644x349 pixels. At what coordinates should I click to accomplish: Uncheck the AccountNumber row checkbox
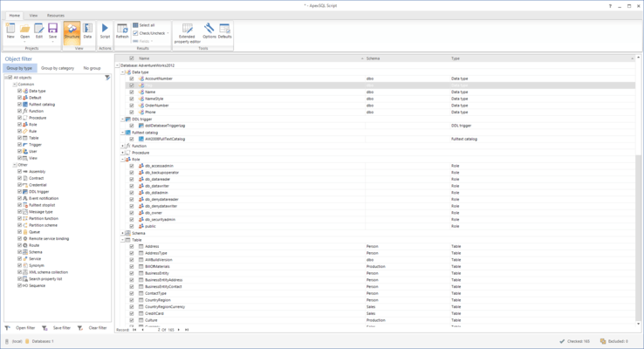coord(132,79)
